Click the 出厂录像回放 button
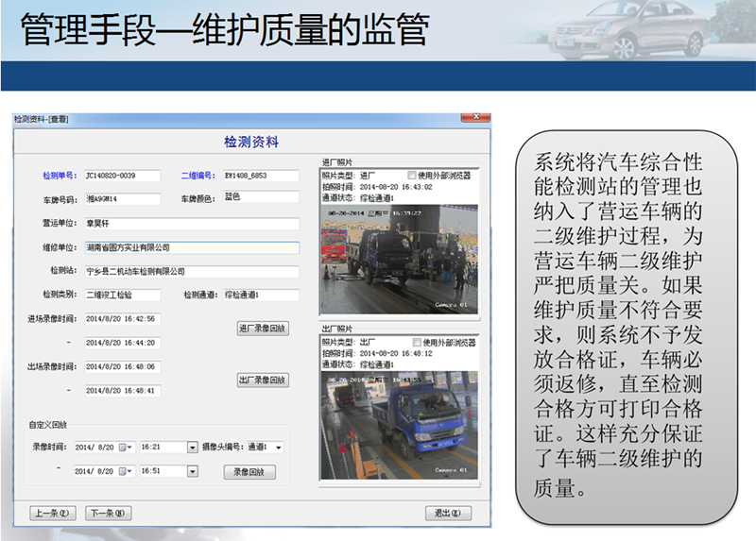756x541 pixels. click(x=262, y=380)
